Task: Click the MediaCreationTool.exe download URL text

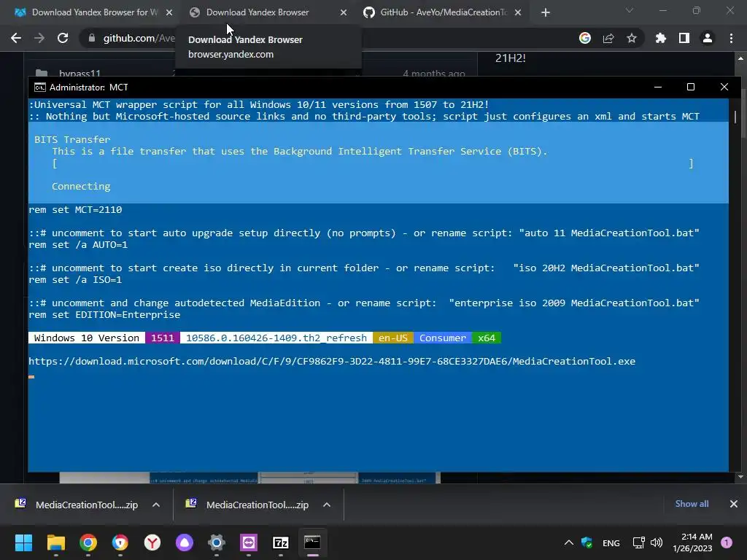Action: 332,362
